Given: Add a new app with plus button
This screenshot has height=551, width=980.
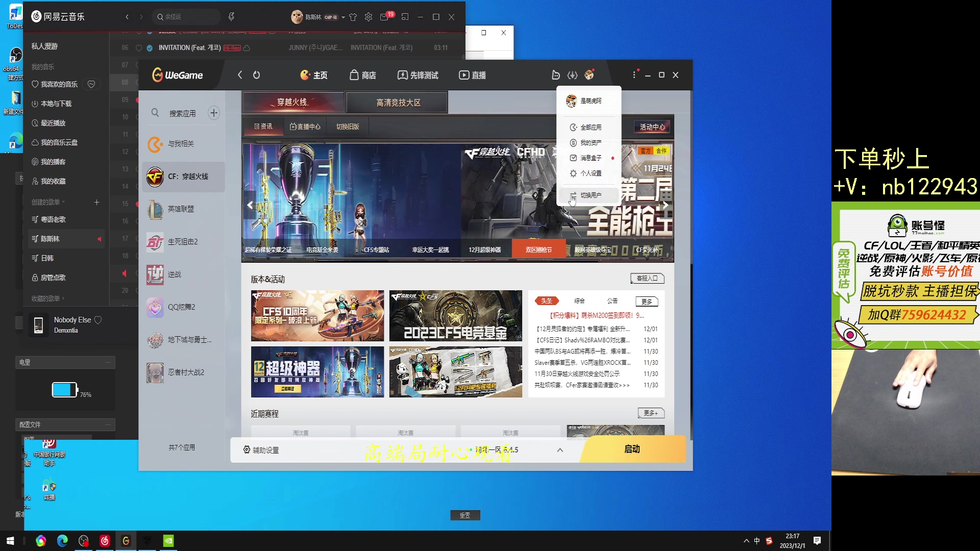Looking at the screenshot, I should [214, 113].
